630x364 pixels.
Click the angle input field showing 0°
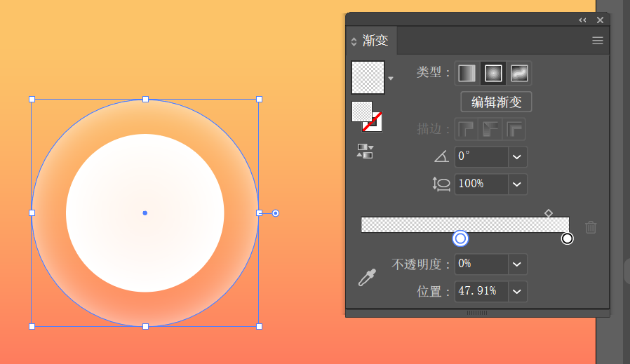(x=481, y=156)
